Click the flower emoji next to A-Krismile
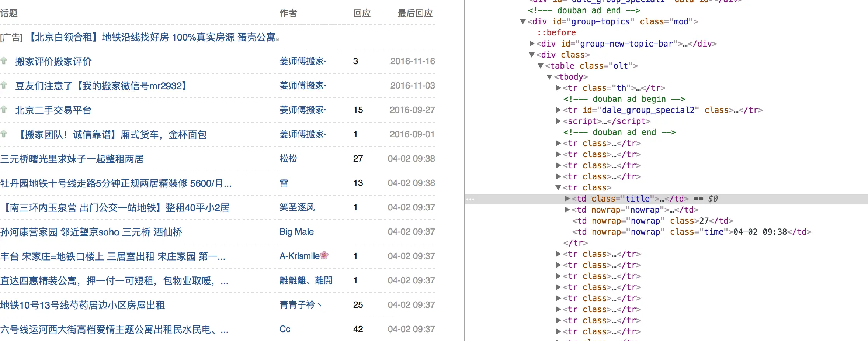 tap(324, 255)
